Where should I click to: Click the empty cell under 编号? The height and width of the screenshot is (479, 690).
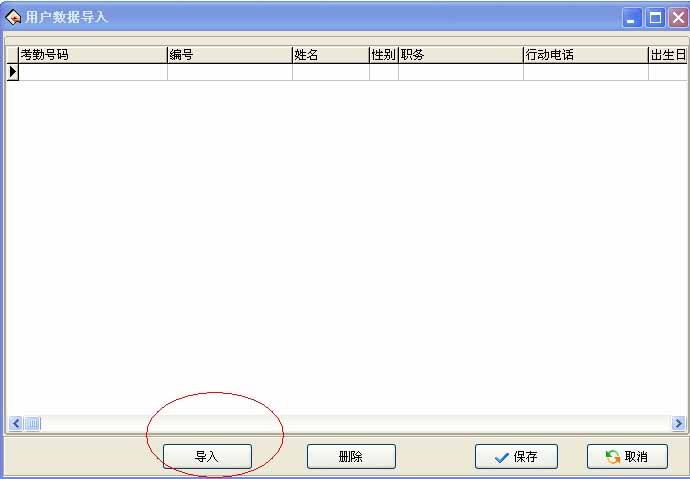[x=230, y=72]
